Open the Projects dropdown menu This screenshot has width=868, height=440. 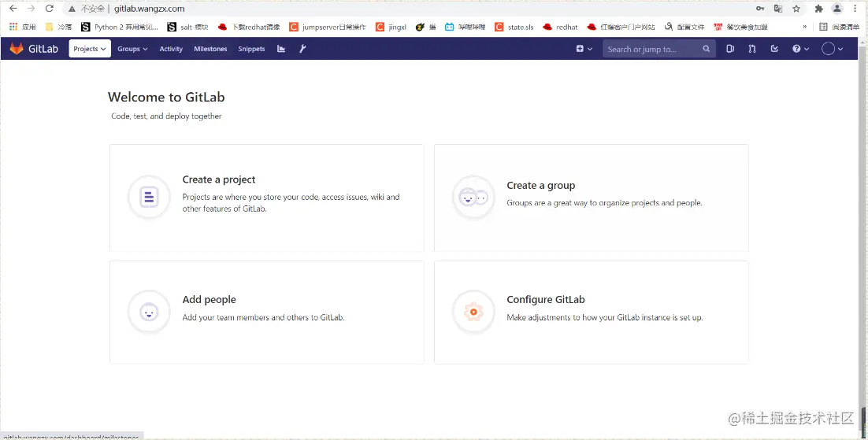[x=90, y=49]
